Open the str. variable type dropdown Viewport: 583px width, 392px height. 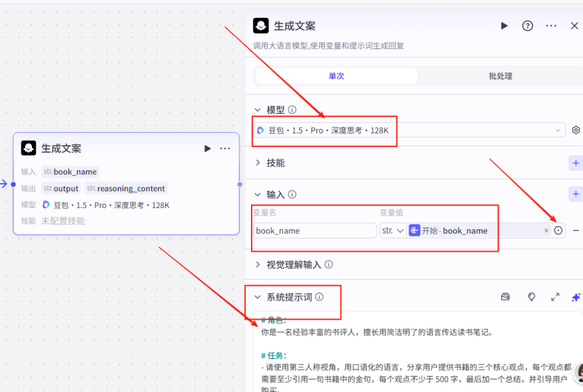[393, 231]
